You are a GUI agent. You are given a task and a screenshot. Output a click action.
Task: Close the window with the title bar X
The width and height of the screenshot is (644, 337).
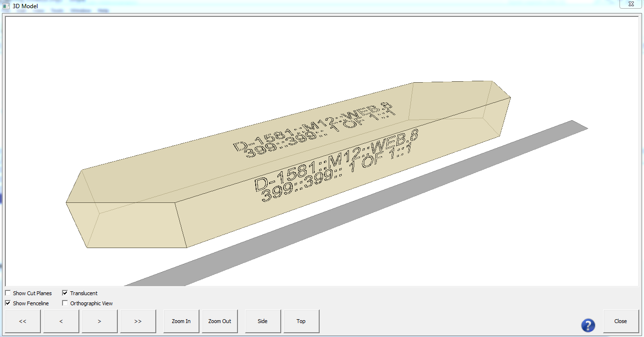[630, 4]
